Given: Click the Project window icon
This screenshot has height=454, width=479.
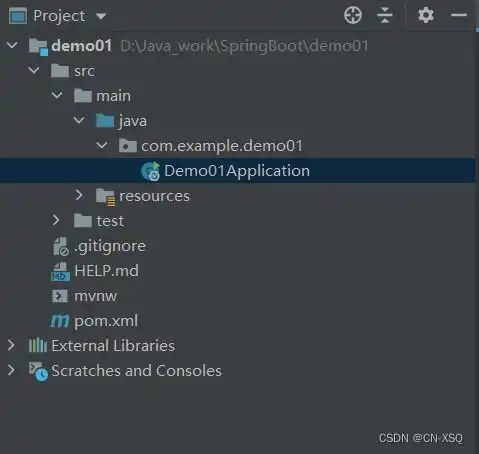Looking at the screenshot, I should (x=18, y=16).
